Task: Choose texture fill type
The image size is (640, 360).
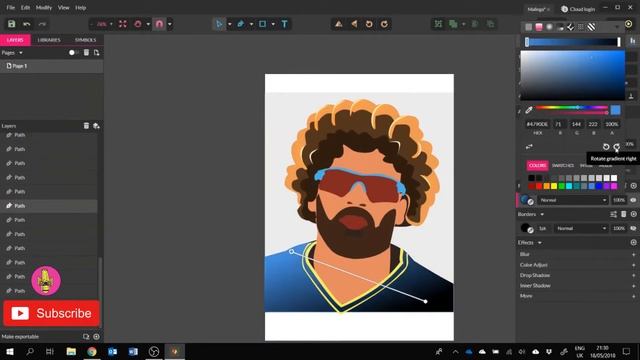Action: click(570, 27)
